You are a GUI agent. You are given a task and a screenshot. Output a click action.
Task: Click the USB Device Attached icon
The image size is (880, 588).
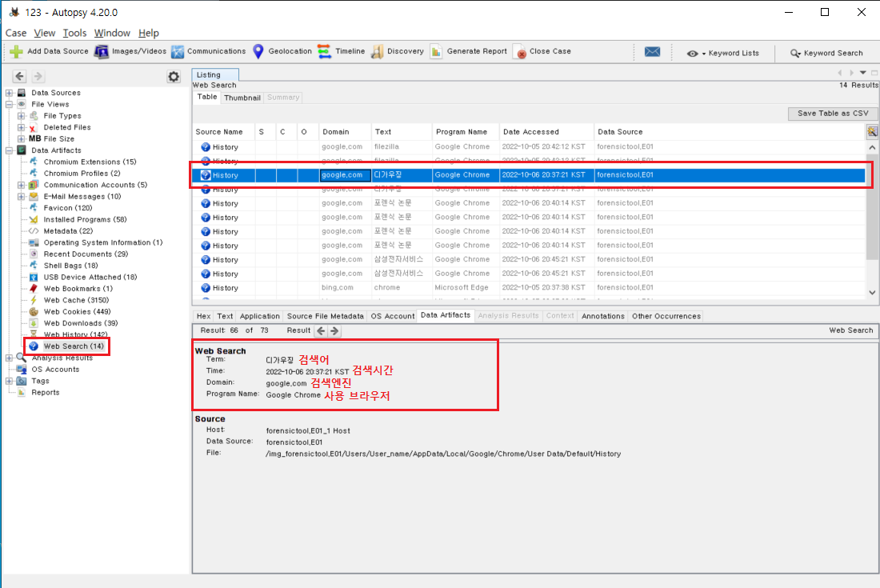click(34, 277)
